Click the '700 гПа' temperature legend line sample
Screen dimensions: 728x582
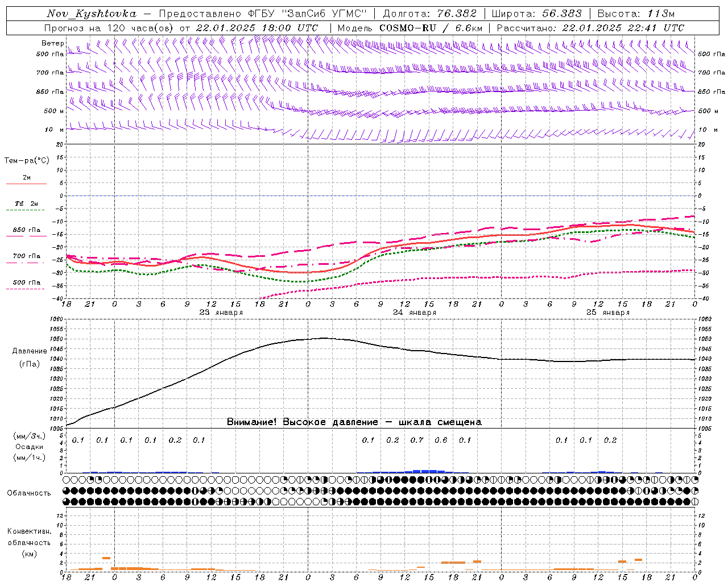coord(26,263)
